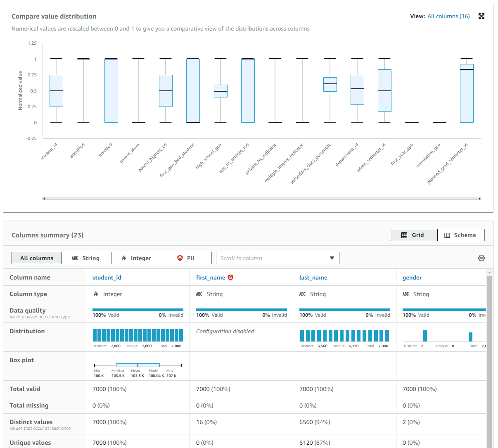Click the Grid table icon
Screen dimensions: 498x448
[x=404, y=235]
